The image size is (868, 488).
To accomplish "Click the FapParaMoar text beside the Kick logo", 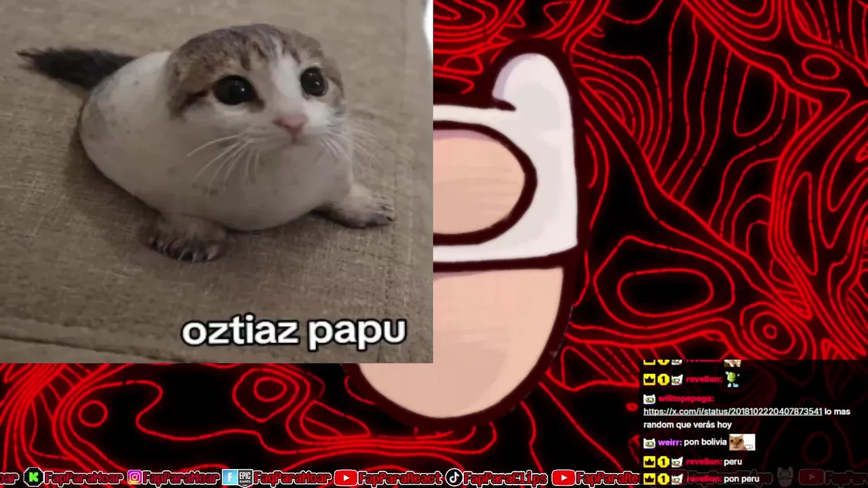I will tap(83, 479).
